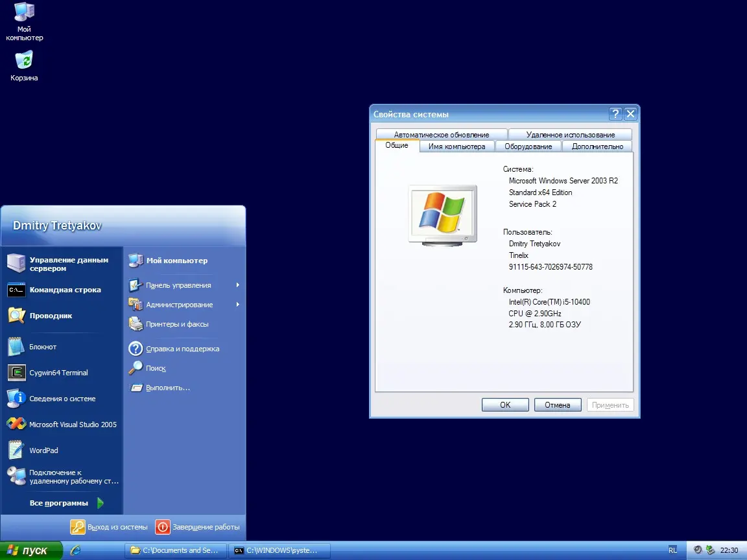Screen dimensions: 747x560
Task: Expand Control Panel submenu arrow
Action: (x=237, y=285)
